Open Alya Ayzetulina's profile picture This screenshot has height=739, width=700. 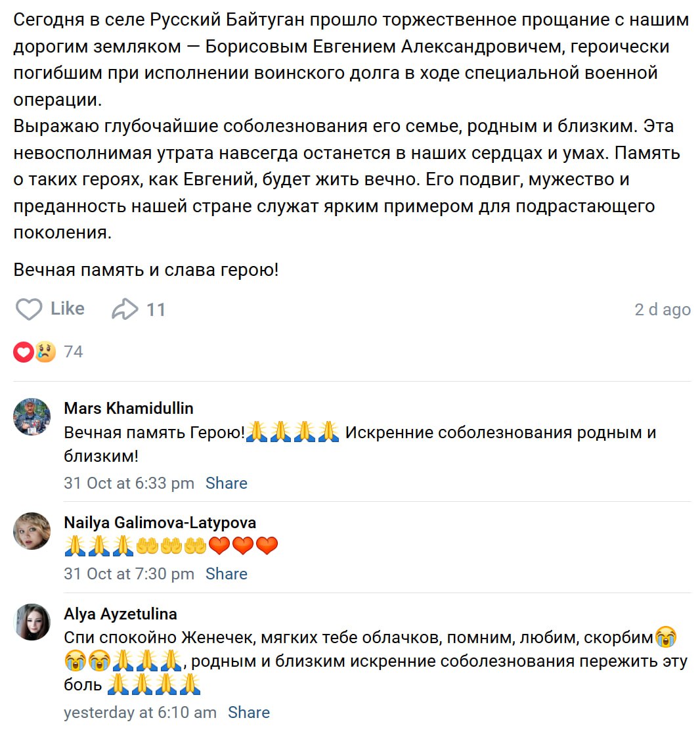point(32,622)
